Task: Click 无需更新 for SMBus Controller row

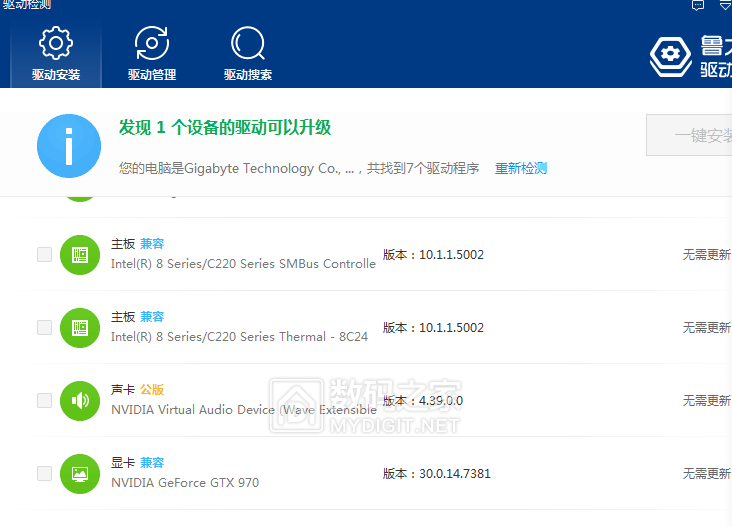Action: [x=707, y=254]
